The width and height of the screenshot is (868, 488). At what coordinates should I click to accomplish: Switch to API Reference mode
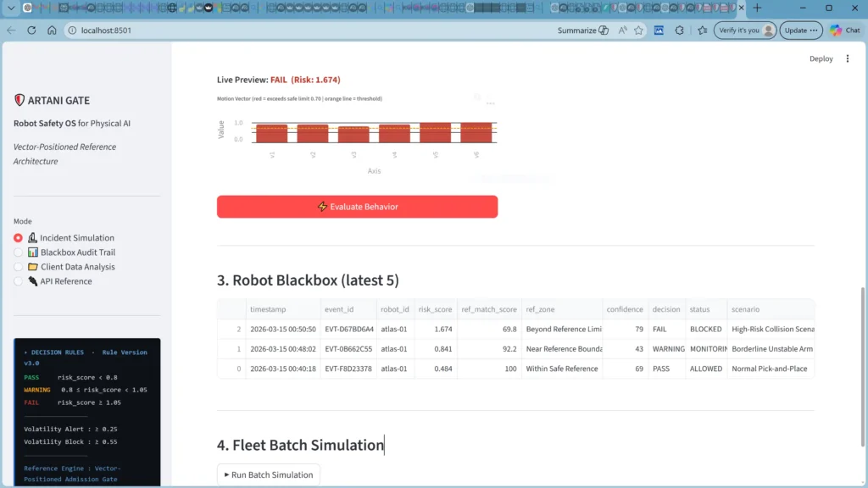pyautogui.click(x=19, y=281)
